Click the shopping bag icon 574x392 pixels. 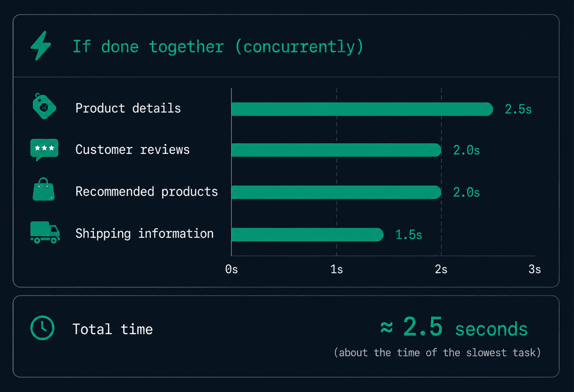click(44, 189)
